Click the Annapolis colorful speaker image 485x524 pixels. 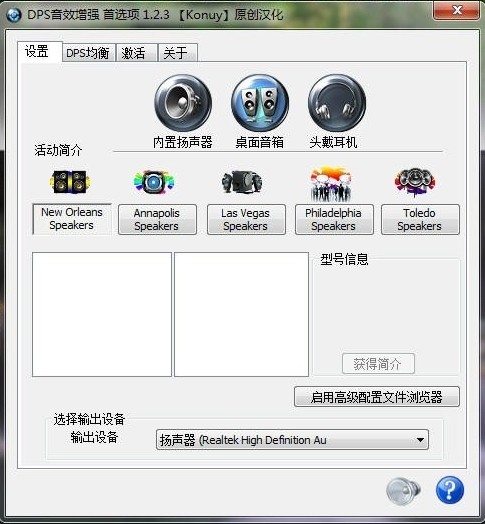(x=154, y=182)
